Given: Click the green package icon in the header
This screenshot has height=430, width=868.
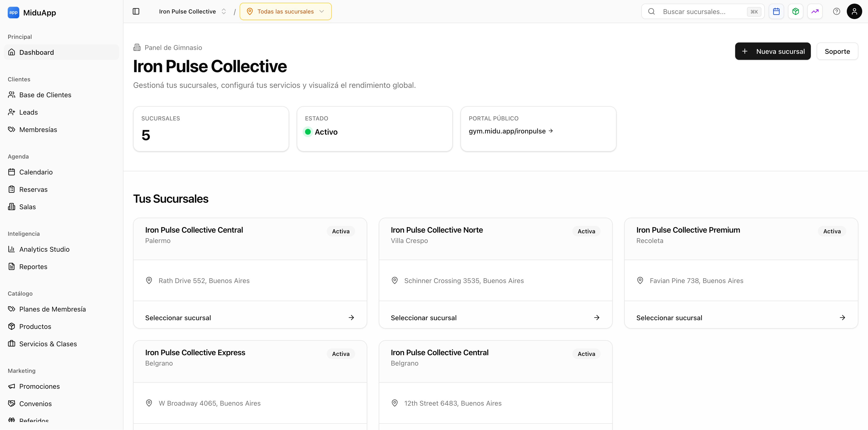Looking at the screenshot, I should coord(796,11).
